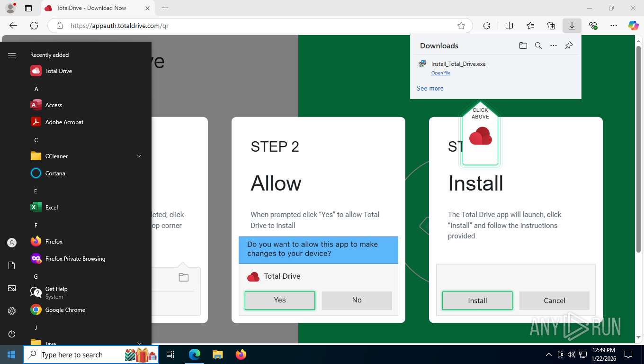Jump to letter A app group
Image resolution: width=644 pixels, height=364 pixels.
[36, 89]
